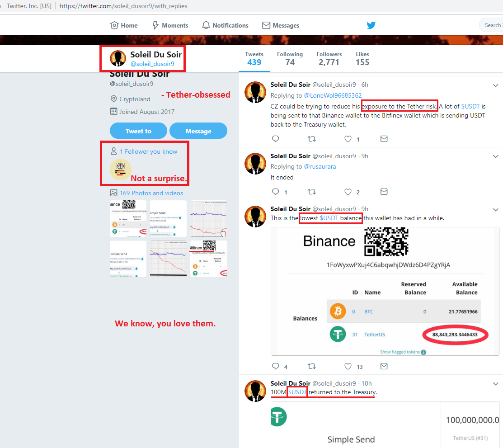
Task: Go to the Home nav item
Action: point(124,25)
